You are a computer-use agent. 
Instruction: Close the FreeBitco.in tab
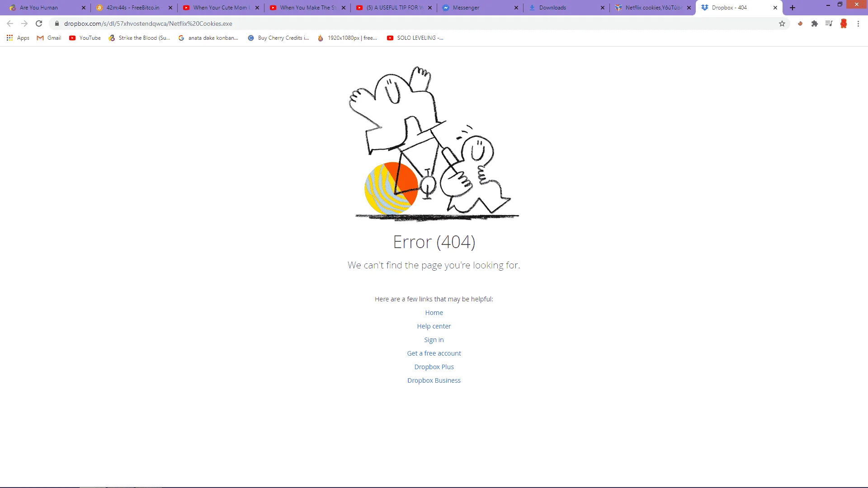coord(170,8)
